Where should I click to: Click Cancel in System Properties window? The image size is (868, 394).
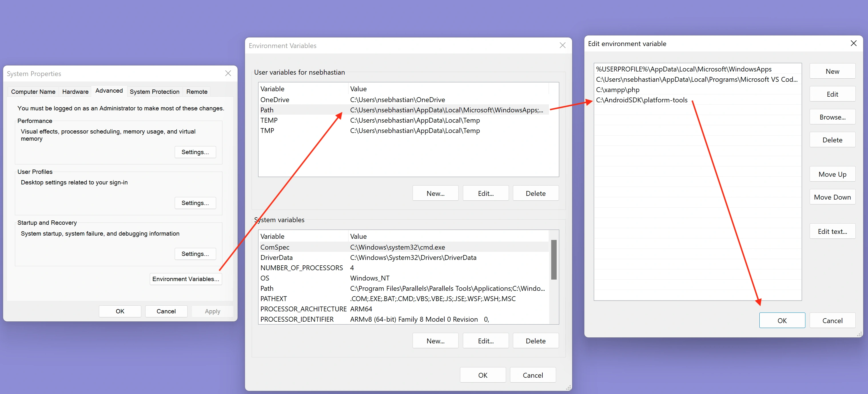tap(166, 311)
